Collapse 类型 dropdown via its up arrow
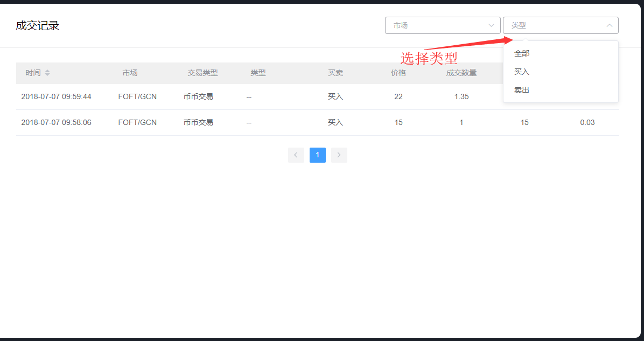Screen dimensions: 644x341 (609, 25)
